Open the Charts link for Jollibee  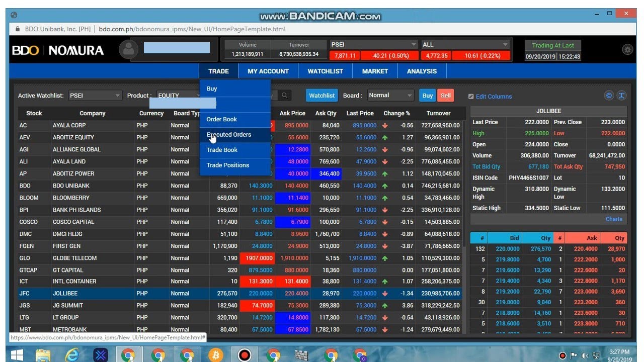(x=614, y=219)
